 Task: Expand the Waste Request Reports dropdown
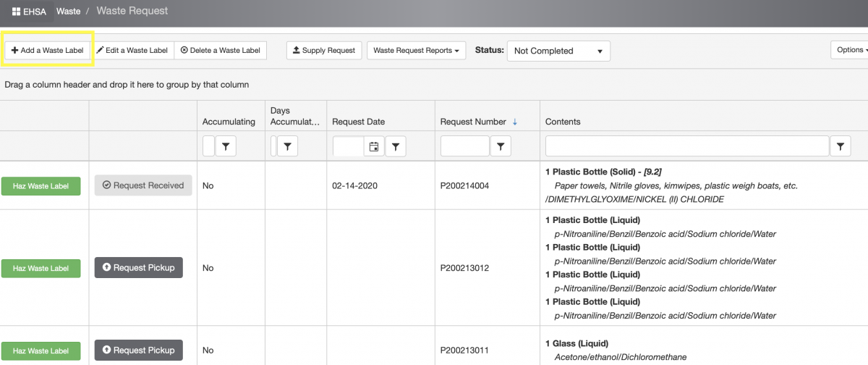click(x=416, y=51)
